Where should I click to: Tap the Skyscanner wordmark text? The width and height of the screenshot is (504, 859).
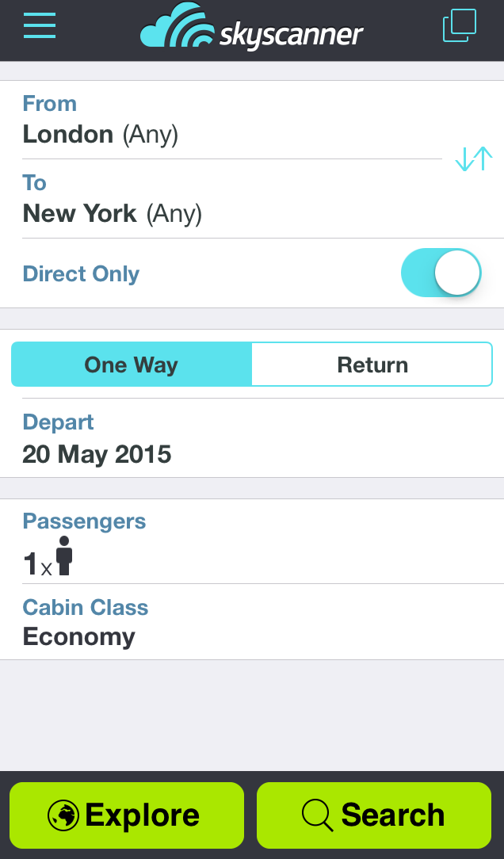(x=291, y=34)
